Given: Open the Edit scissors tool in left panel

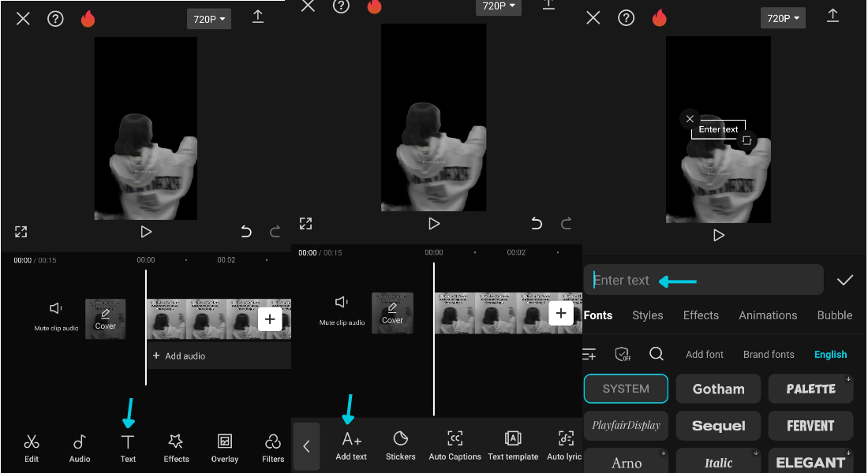Looking at the screenshot, I should click(32, 448).
